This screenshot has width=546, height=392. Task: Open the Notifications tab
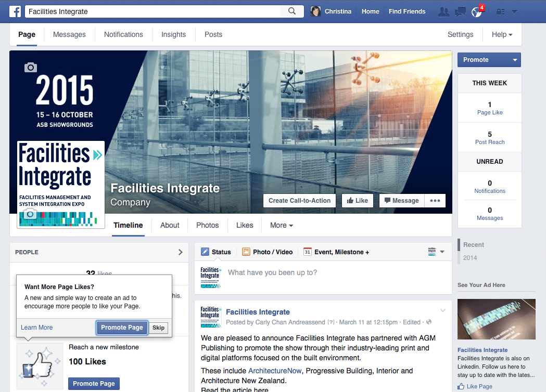[123, 34]
